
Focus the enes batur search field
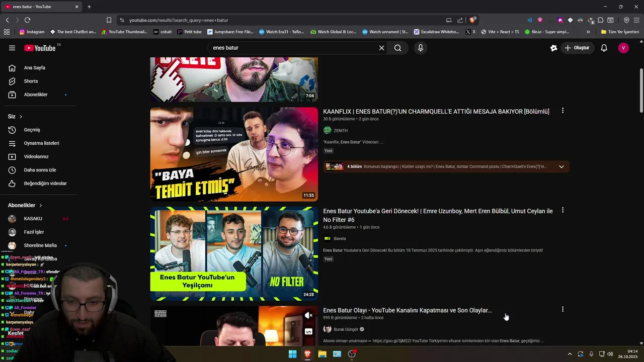(294, 48)
